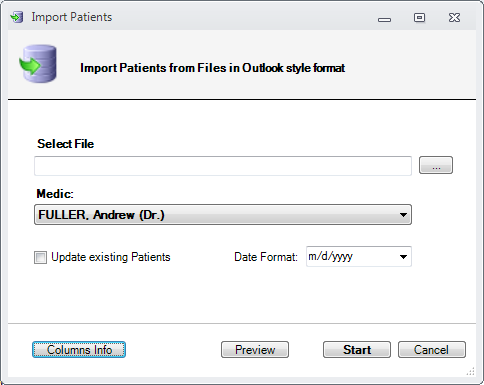The height and width of the screenshot is (385, 484).
Task: Click the Import Patients title bar text
Action: coord(72,17)
